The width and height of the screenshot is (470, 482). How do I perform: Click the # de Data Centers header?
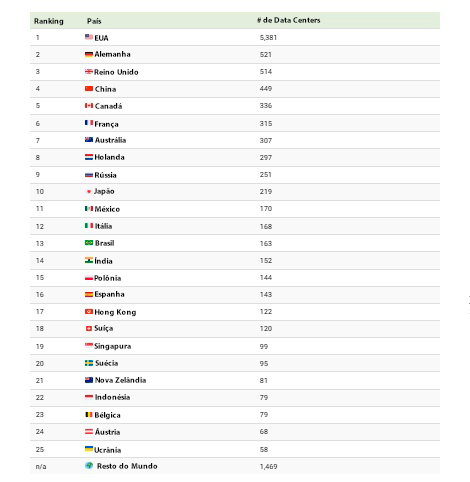click(289, 20)
